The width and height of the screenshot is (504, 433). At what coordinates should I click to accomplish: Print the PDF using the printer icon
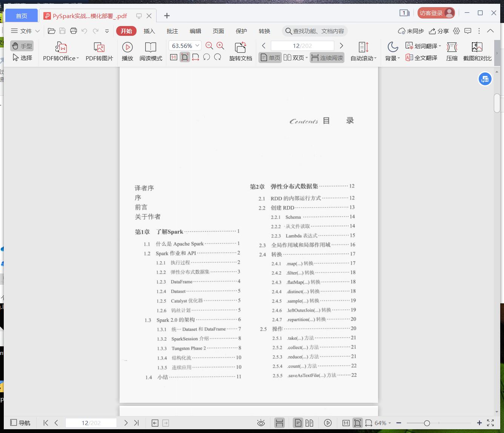74,31
